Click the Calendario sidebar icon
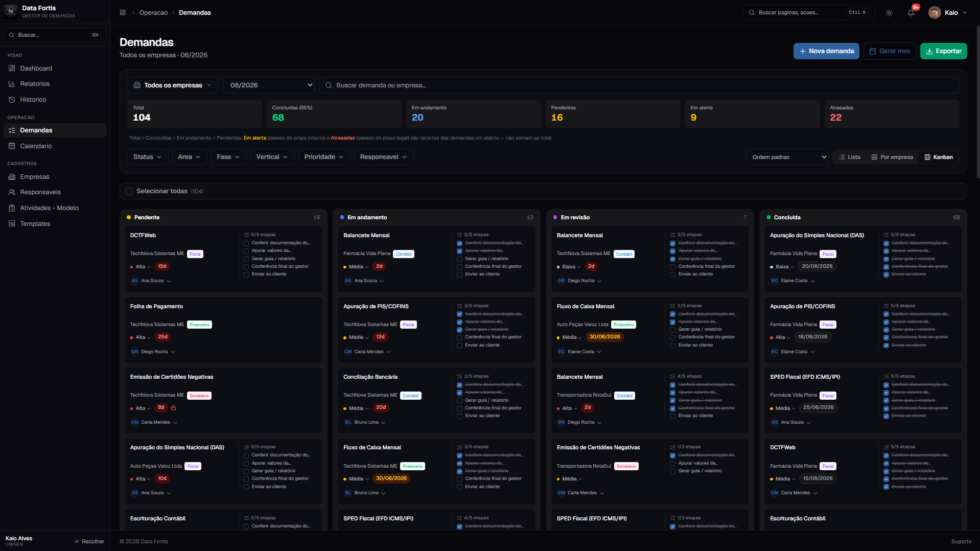 point(12,146)
